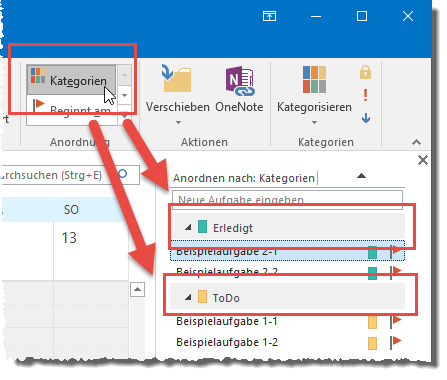Viewport: 447px width, 380px height.
Task: Click teal category box of Beispielaufgabe 2-1
Action: click(x=372, y=252)
